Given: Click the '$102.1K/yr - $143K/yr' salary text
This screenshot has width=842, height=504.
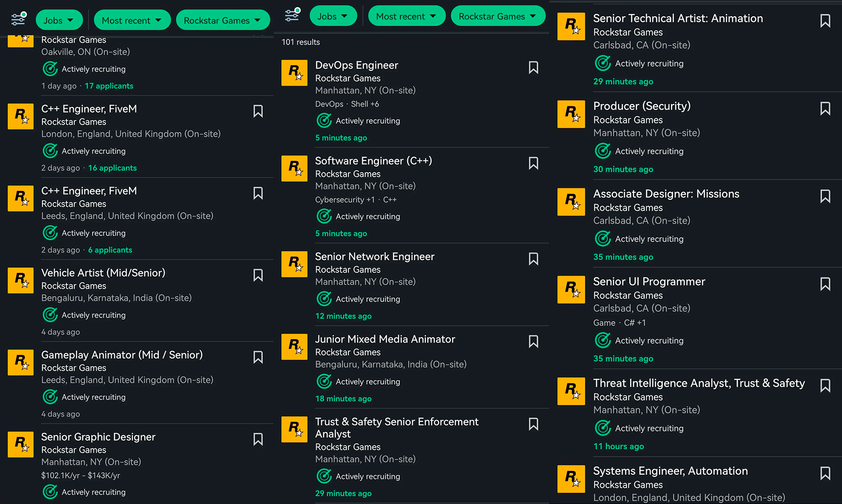Looking at the screenshot, I should pos(81,476).
